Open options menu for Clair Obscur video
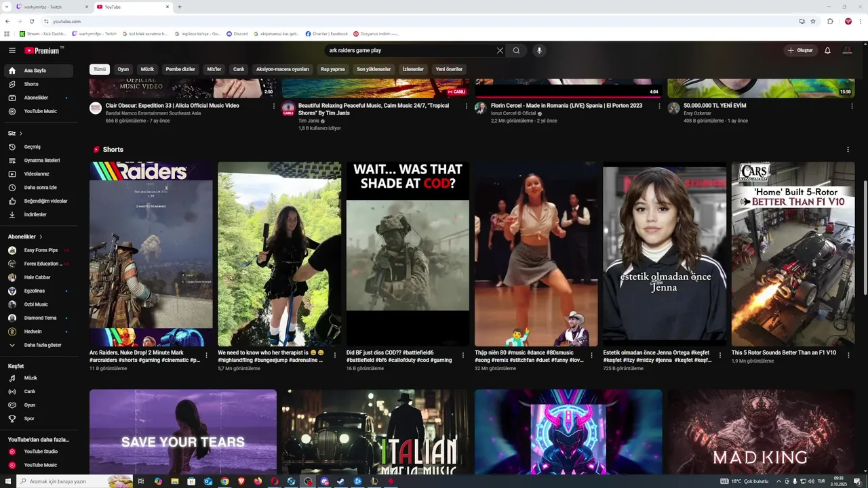This screenshot has height=488, width=868. [x=274, y=106]
